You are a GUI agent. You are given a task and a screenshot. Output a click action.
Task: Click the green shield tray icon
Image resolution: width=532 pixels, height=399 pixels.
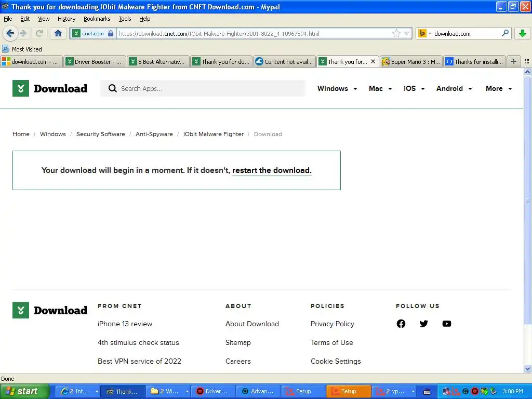coord(485,391)
